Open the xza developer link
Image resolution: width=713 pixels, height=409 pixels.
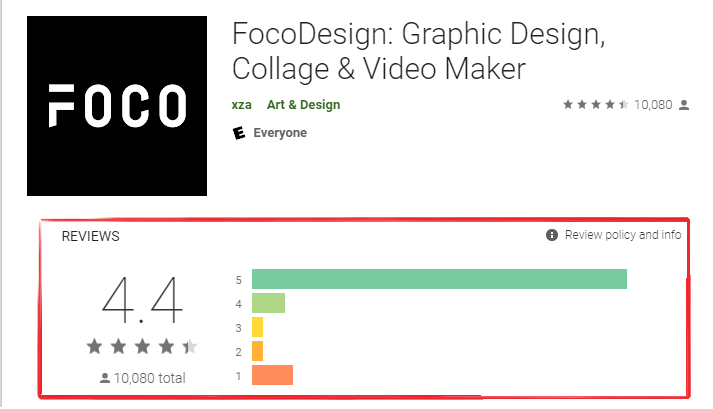[x=241, y=105]
